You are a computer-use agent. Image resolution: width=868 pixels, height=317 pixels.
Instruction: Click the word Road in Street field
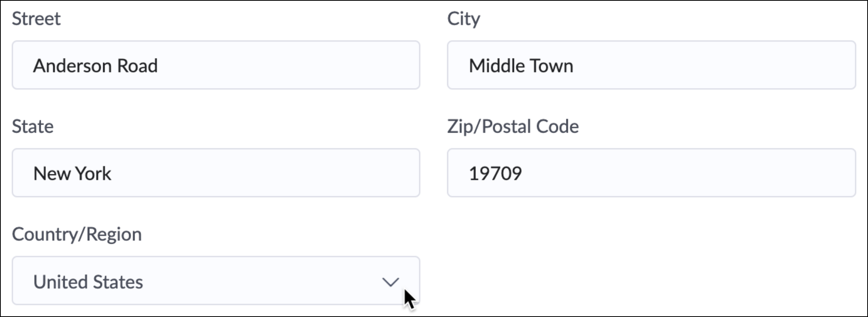tap(137, 66)
